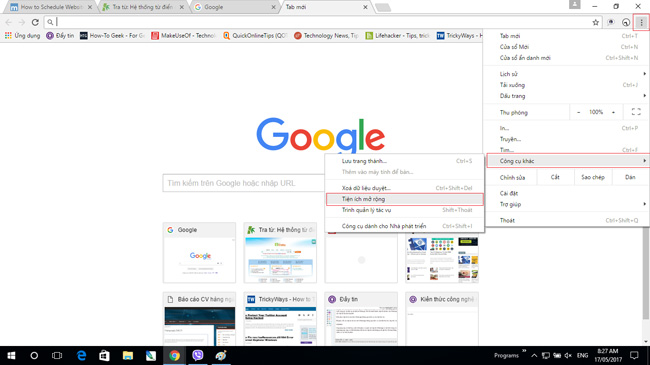Switch to the Google tab

point(235,7)
